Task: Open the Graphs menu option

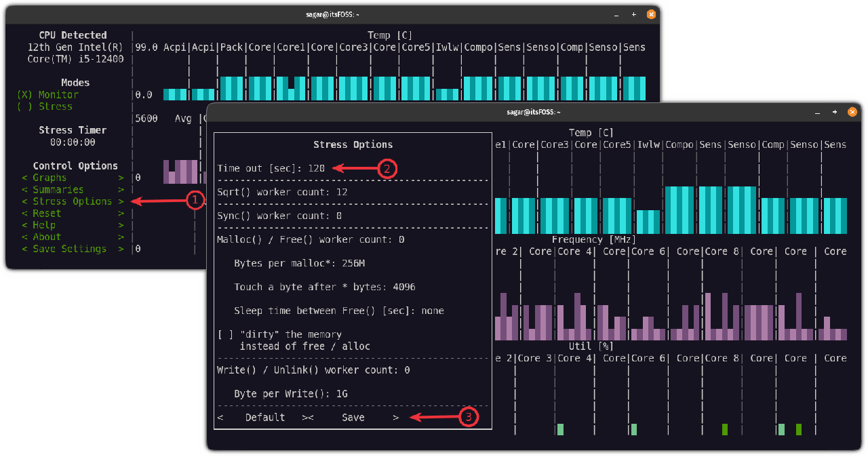Action: tap(50, 178)
